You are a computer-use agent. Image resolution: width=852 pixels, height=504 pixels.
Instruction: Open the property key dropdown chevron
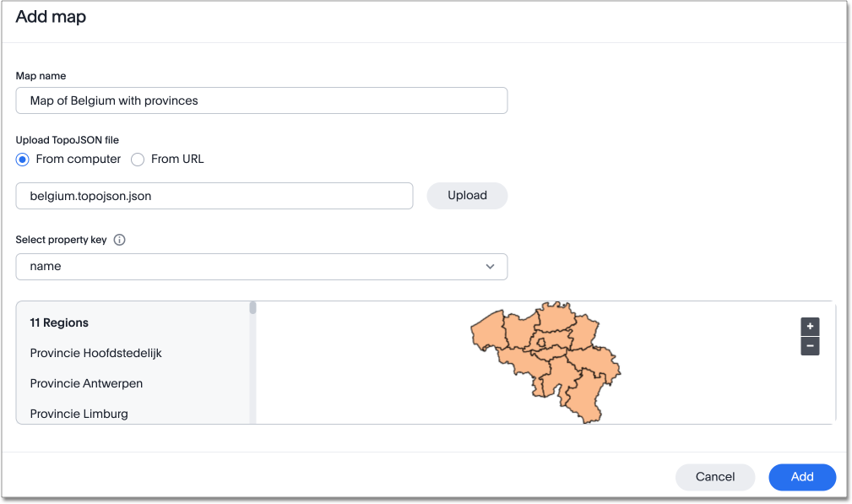[490, 266]
